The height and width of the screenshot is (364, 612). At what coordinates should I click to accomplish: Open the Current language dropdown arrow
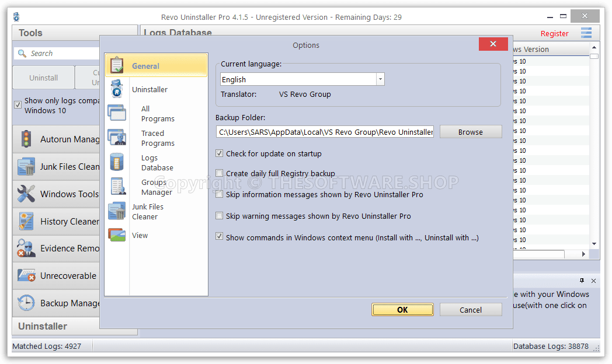click(380, 79)
